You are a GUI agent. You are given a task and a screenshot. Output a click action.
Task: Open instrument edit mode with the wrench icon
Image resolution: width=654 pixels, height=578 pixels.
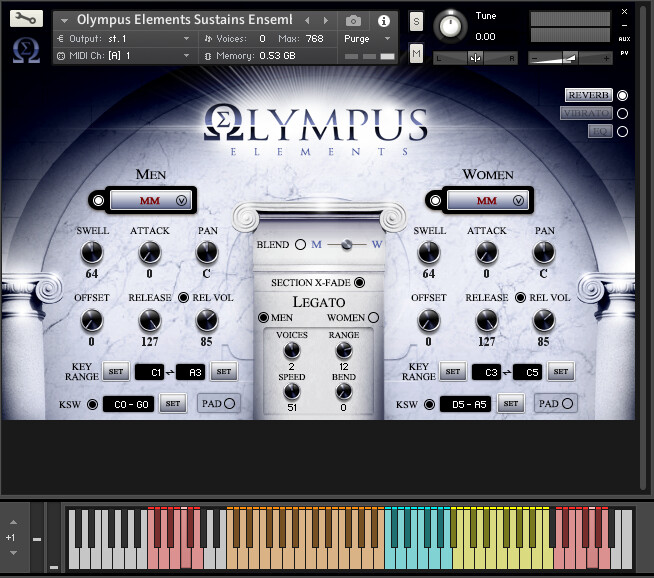pos(26,19)
